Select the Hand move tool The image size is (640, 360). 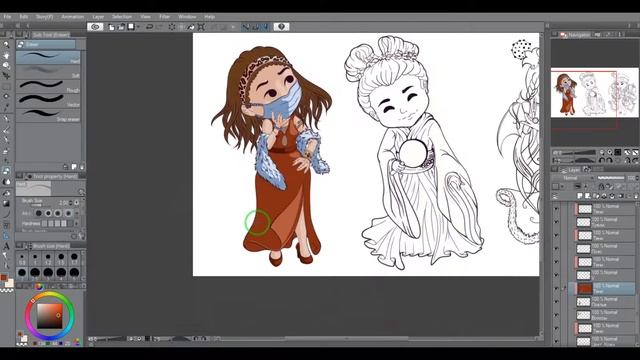(x=6, y=56)
